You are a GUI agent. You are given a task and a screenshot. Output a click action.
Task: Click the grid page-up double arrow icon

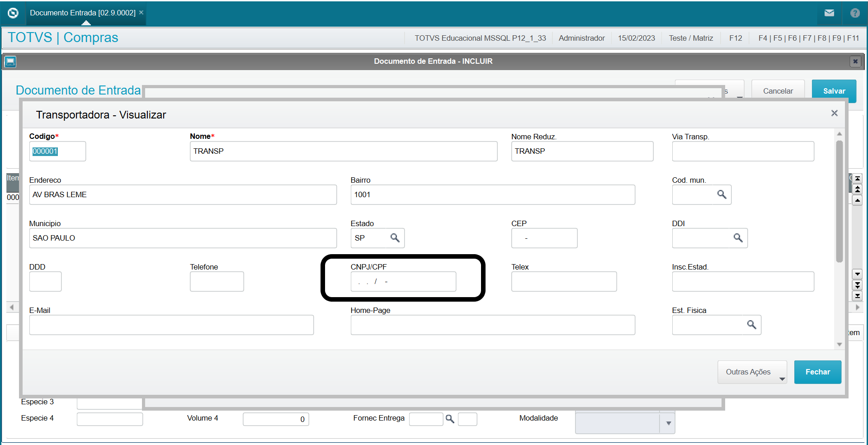pos(858,189)
